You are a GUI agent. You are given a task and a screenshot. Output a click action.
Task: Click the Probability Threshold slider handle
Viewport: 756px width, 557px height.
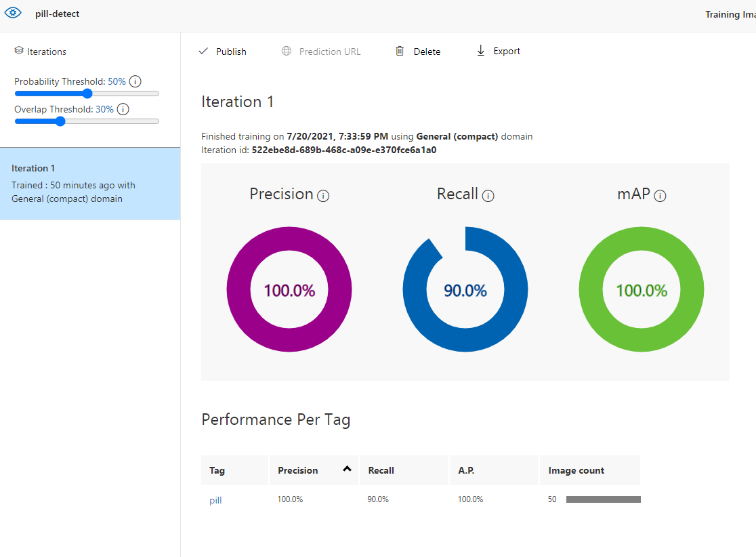coord(87,94)
